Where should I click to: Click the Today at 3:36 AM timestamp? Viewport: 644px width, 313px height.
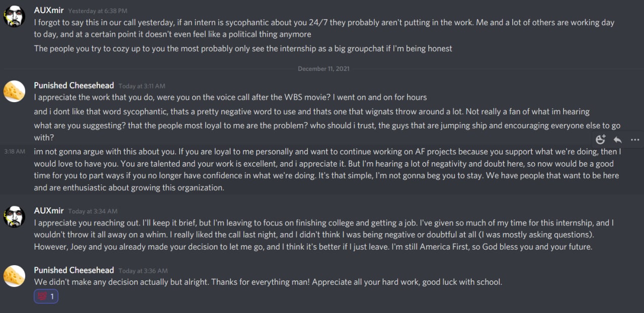point(143,271)
